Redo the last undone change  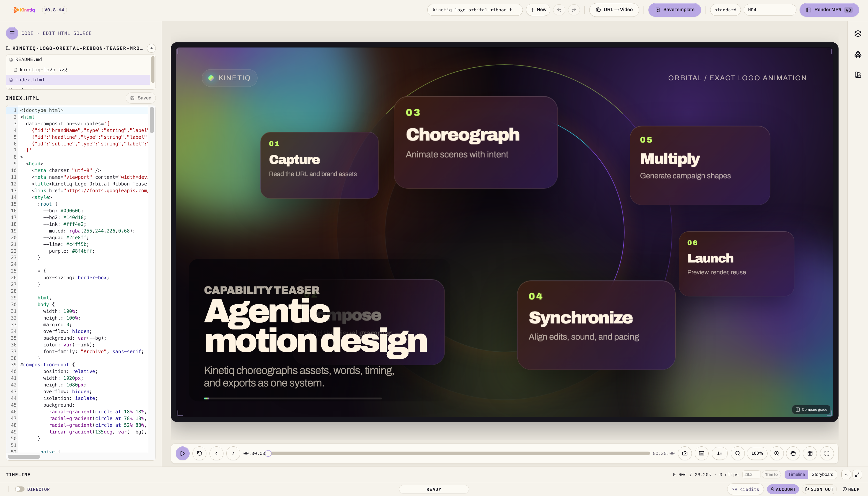click(574, 10)
